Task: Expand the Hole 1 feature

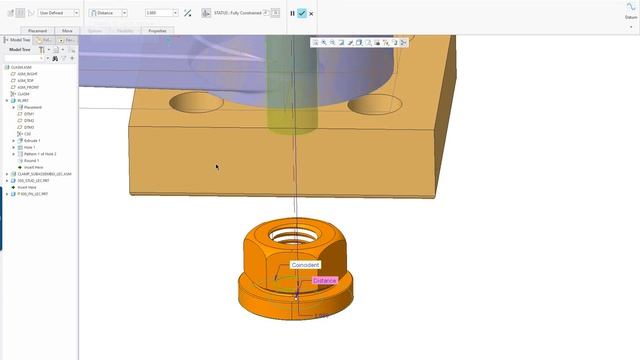Action: pyautogui.click(x=14, y=147)
